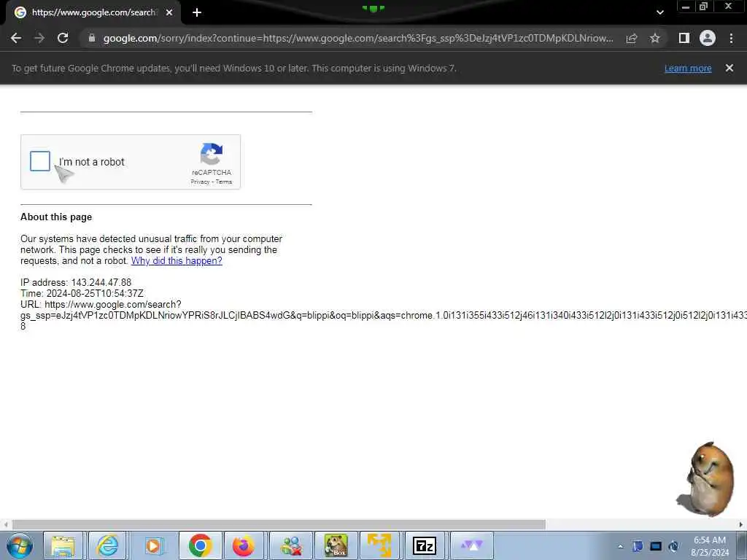Toggle the Chrome side panel
This screenshot has height=560, width=747.
pyautogui.click(x=684, y=38)
